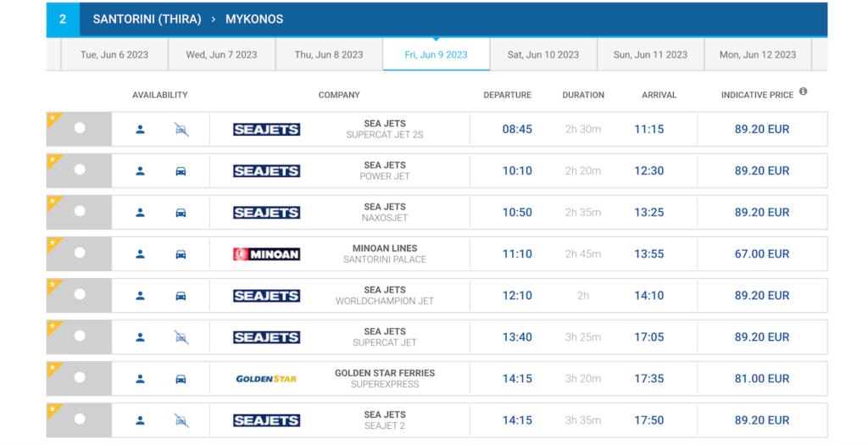Switch to Wed, Jun 7 2023 tab
This screenshot has height=445, width=868.
click(x=221, y=54)
